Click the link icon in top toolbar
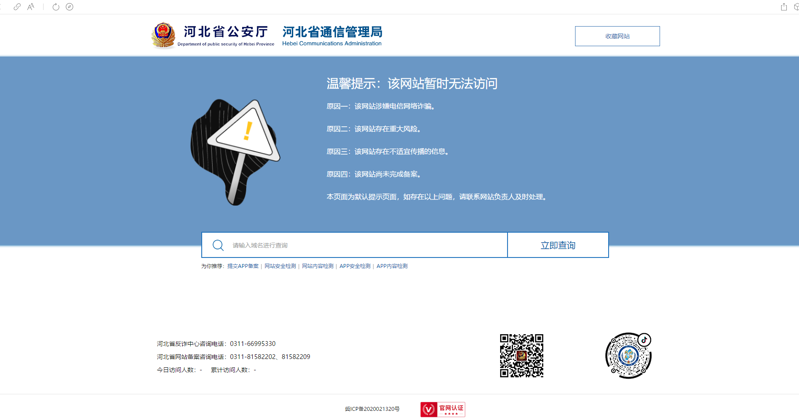799x420 pixels. [x=17, y=7]
